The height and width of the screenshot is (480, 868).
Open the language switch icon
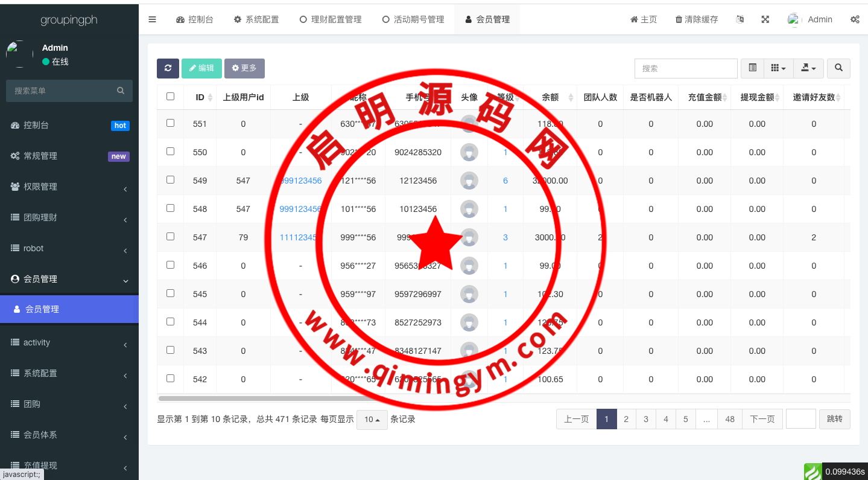pos(740,19)
